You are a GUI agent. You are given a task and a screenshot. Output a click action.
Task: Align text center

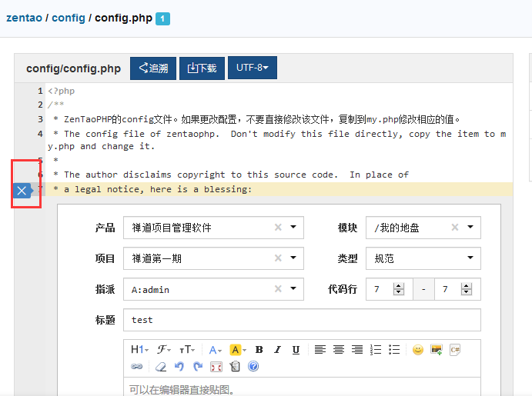point(339,350)
